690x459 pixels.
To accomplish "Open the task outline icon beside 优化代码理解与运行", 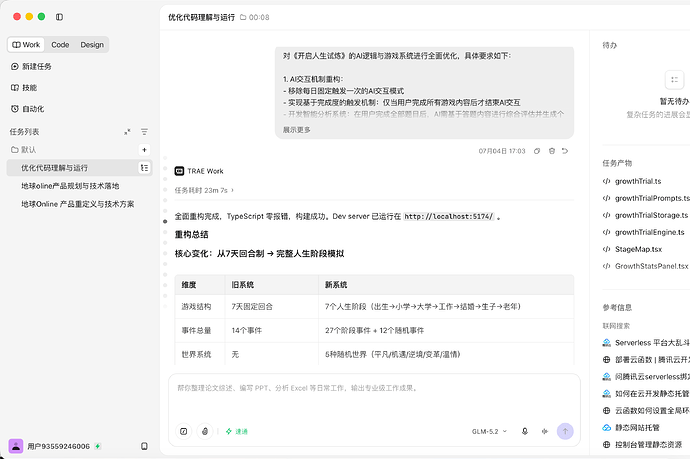I will [144, 168].
